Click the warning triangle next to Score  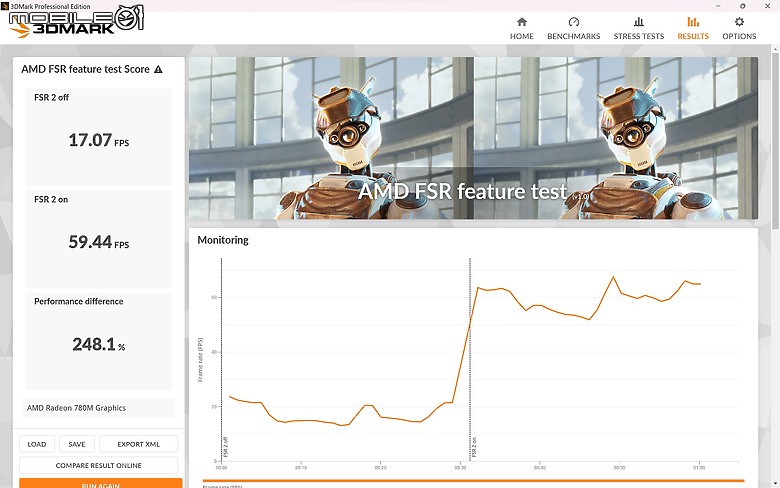click(158, 69)
